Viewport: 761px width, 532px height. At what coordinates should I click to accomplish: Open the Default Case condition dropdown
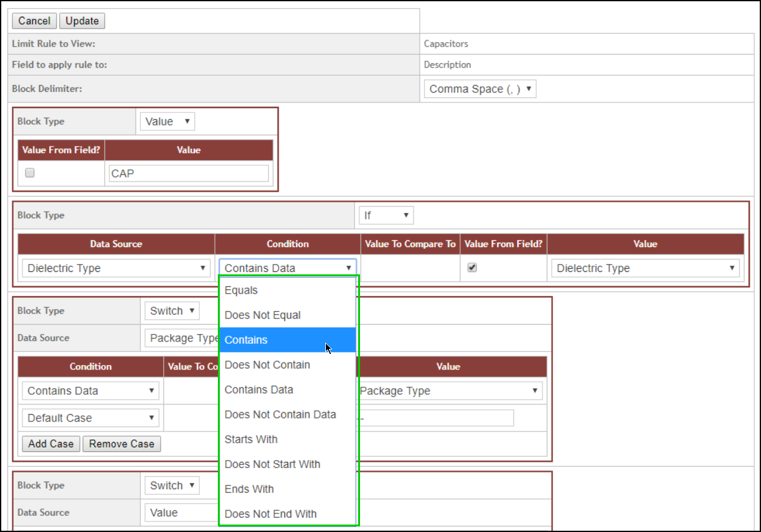coord(91,418)
